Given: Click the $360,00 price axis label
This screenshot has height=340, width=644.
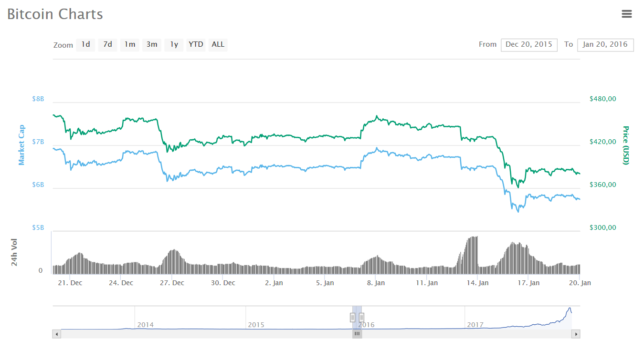Looking at the screenshot, I should pyautogui.click(x=603, y=185).
